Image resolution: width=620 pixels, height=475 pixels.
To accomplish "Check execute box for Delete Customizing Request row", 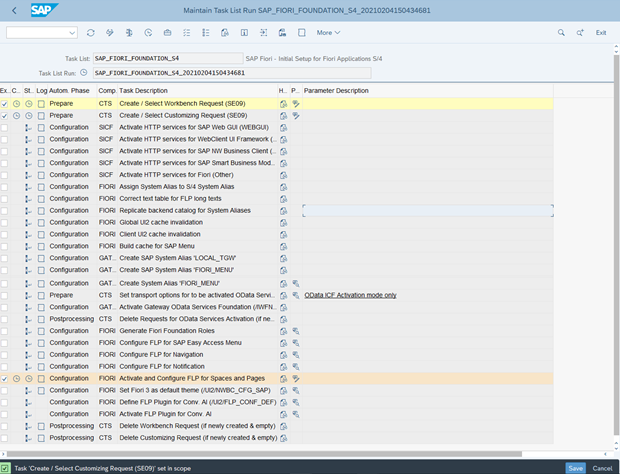I will point(4,438).
